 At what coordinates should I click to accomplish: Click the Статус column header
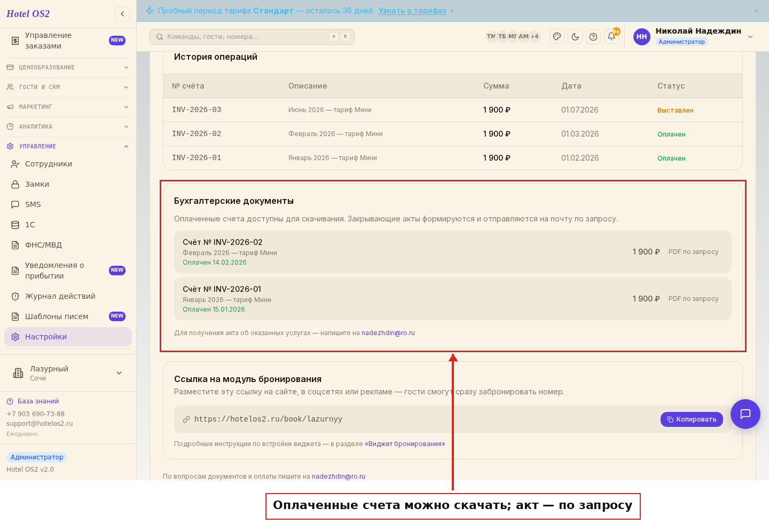click(x=671, y=86)
